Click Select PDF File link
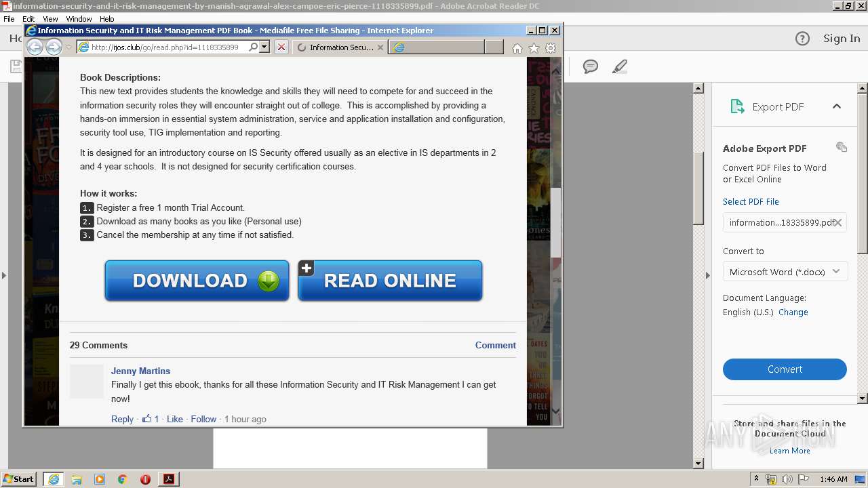 pos(751,202)
